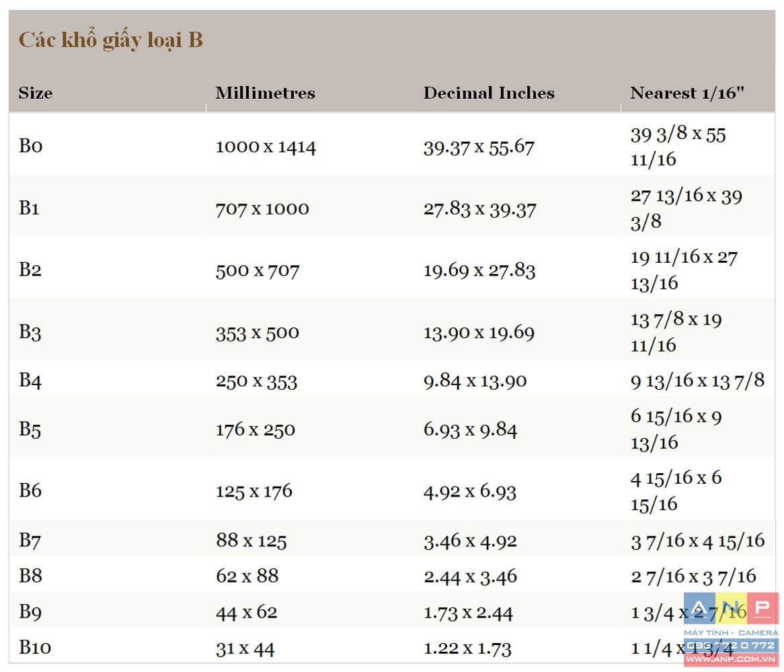Click the Millimetres column header

tap(265, 93)
